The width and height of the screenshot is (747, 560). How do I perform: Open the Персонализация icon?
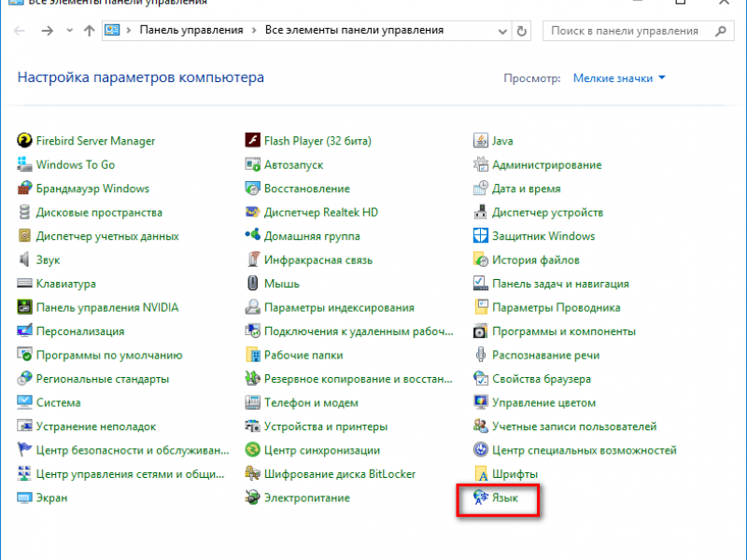click(24, 331)
